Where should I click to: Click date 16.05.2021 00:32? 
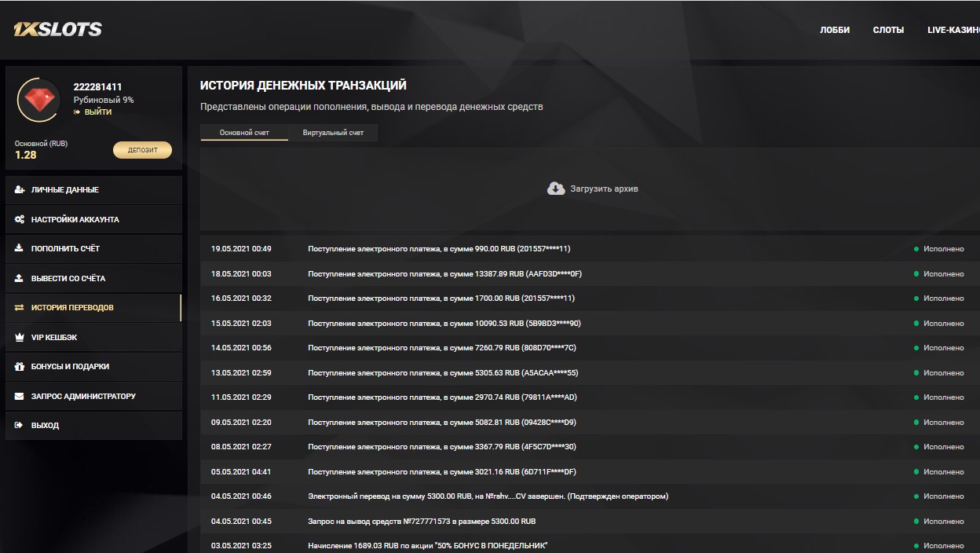241,298
